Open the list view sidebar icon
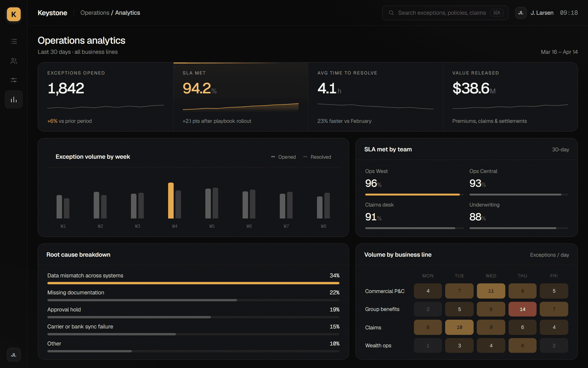The image size is (588, 368). [14, 41]
